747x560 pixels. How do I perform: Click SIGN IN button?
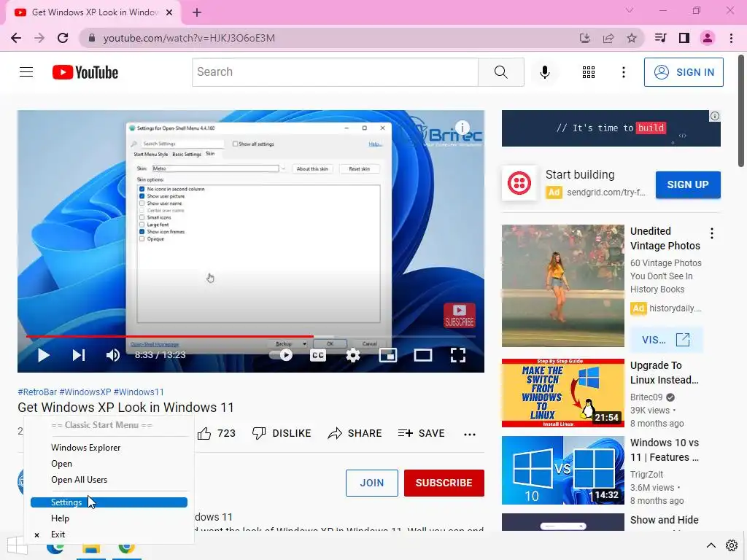point(684,72)
